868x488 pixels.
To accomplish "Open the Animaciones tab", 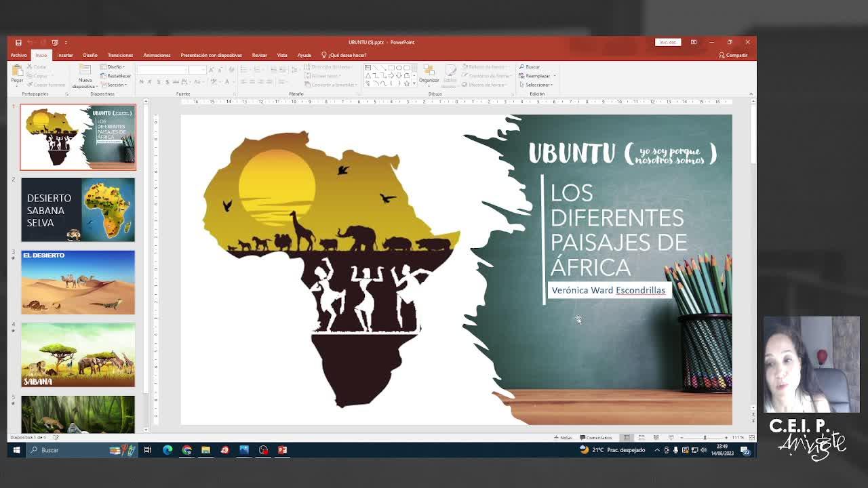I will (157, 55).
